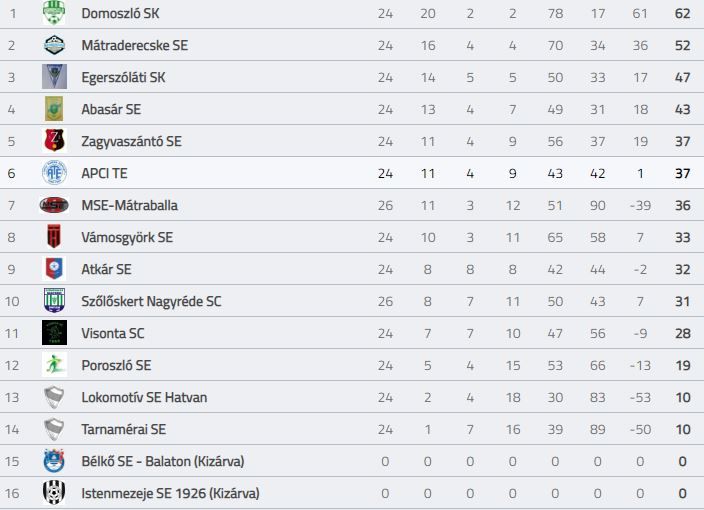Click the Istenmezeje SE 1926 black-white crest
The image size is (704, 510).
54,493
